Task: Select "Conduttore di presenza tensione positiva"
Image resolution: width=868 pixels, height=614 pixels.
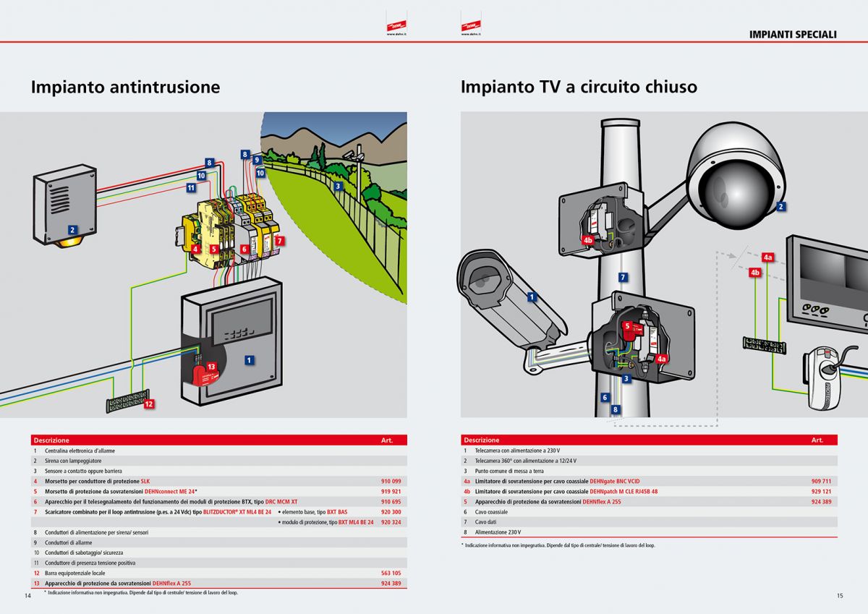Action: tap(90, 563)
